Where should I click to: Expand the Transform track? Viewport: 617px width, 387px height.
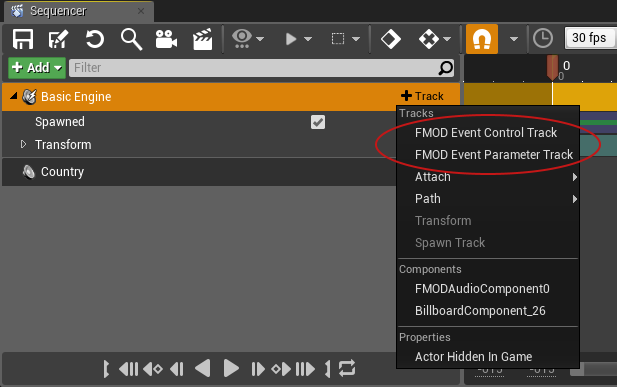coord(23,144)
